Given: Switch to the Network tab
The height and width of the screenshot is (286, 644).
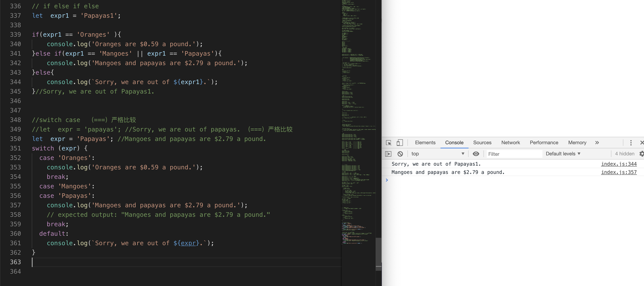Looking at the screenshot, I should [x=510, y=142].
